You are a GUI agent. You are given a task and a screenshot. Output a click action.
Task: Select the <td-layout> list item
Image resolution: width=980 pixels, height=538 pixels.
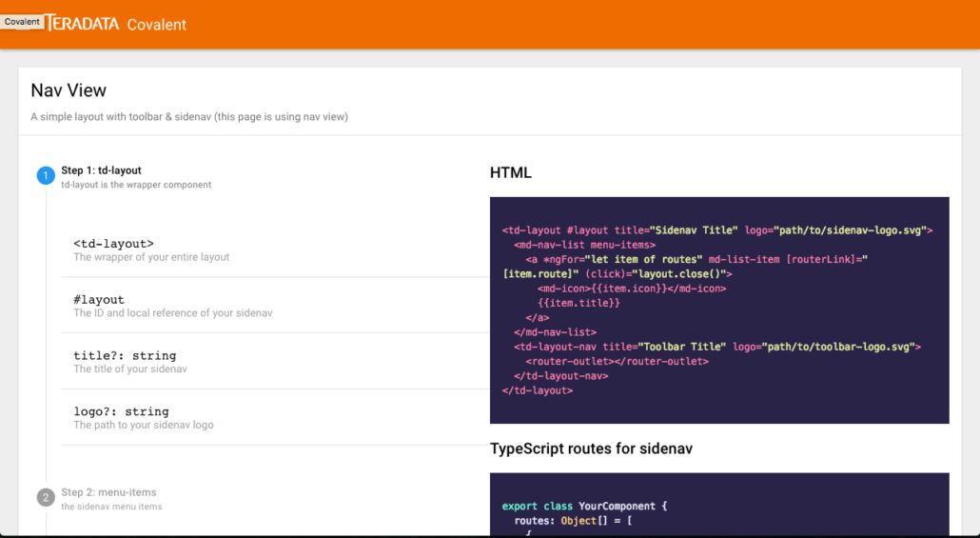pyautogui.click(x=275, y=249)
